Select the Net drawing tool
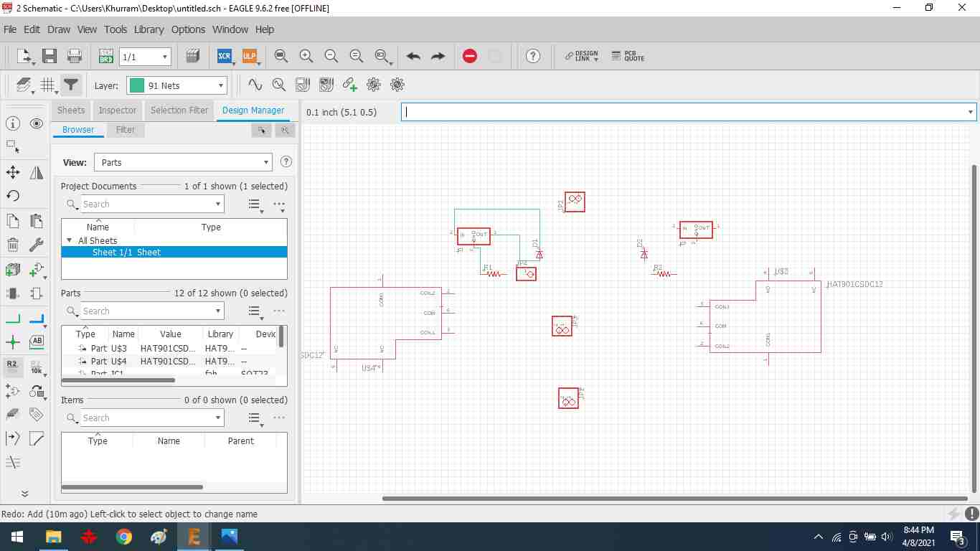The image size is (980, 551). (x=13, y=318)
